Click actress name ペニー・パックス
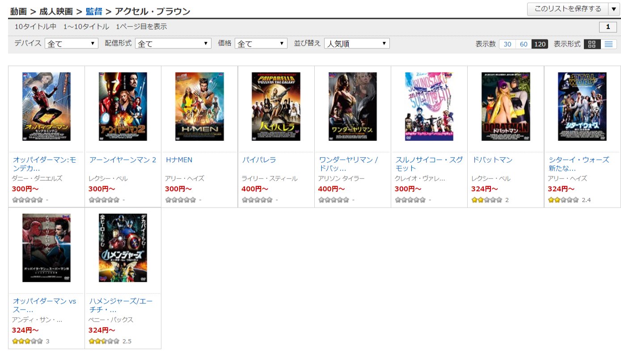The height and width of the screenshot is (364, 621). pyautogui.click(x=111, y=320)
